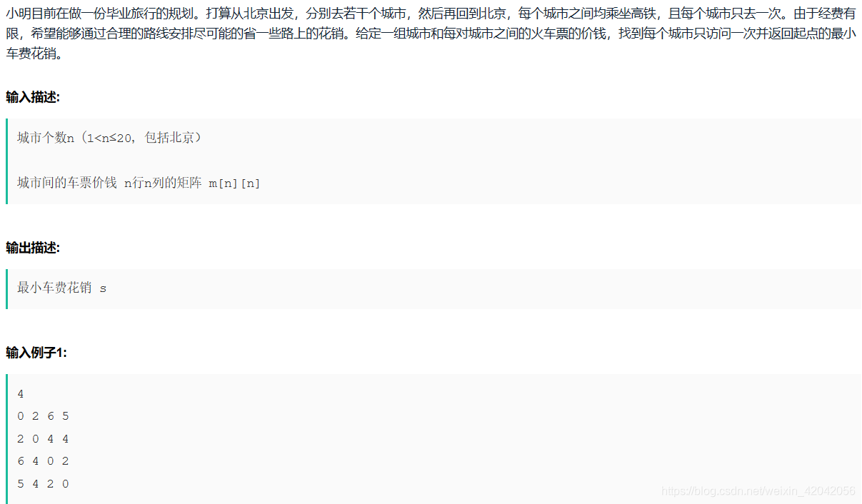
Task: Click the words n行n列的矩阵
Action: 163,183
